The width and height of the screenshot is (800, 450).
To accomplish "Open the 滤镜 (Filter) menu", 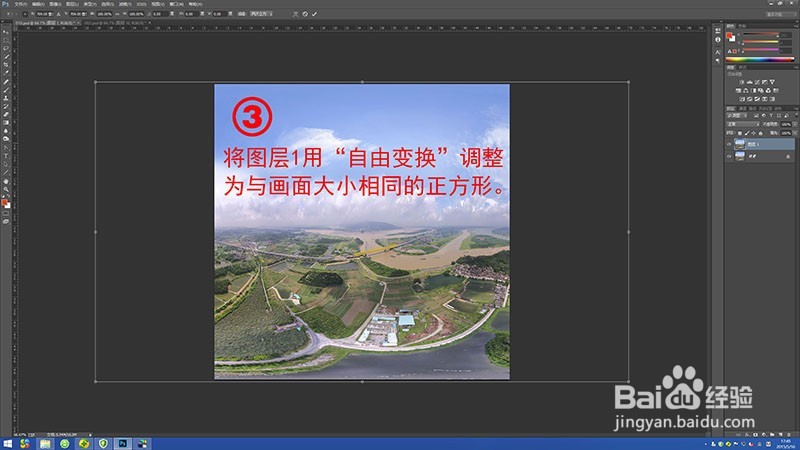I will tap(124, 4).
